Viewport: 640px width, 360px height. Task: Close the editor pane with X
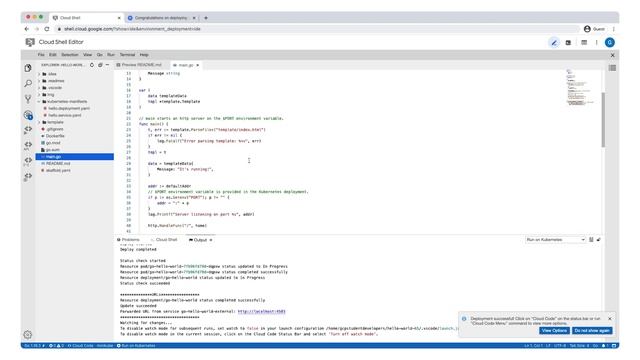tap(612, 55)
